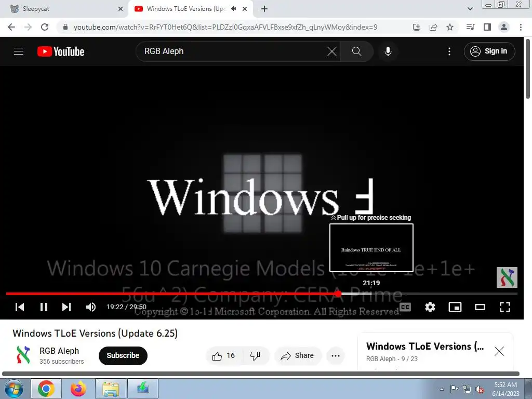The image size is (532, 399).
Task: Open the network tray icon
Action: click(467, 389)
